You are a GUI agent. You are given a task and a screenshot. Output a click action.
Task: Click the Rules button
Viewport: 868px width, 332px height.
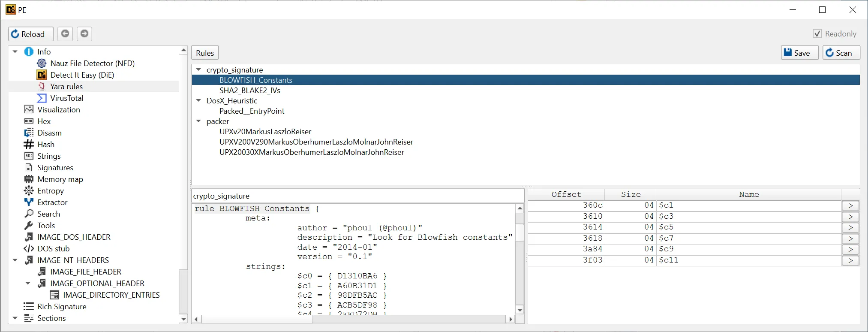tap(205, 53)
